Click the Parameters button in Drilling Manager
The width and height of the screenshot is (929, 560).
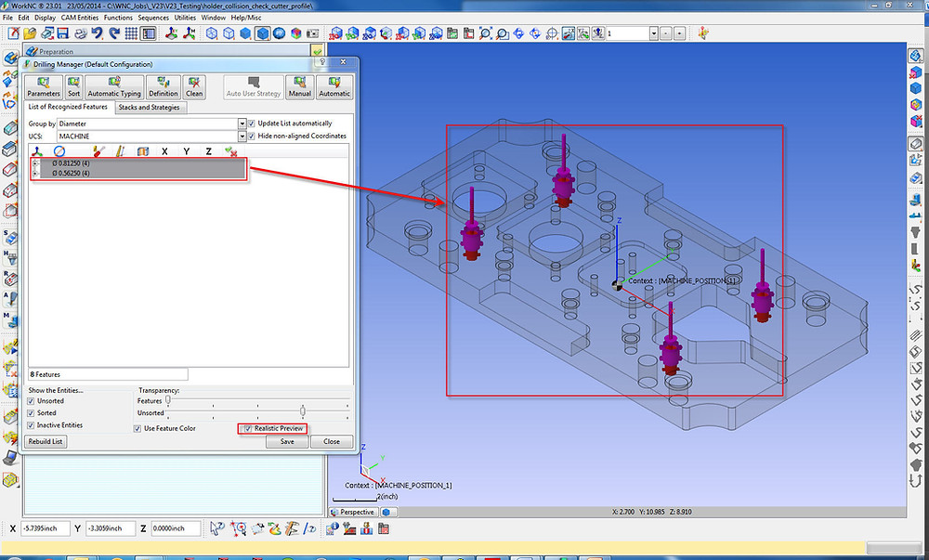(44, 87)
